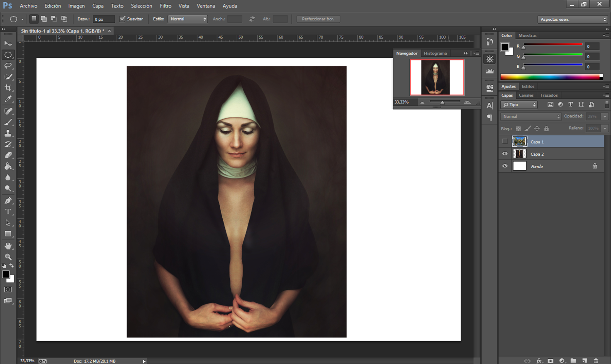
Task: Select the Paint Bucket tool
Action: [x=8, y=166]
